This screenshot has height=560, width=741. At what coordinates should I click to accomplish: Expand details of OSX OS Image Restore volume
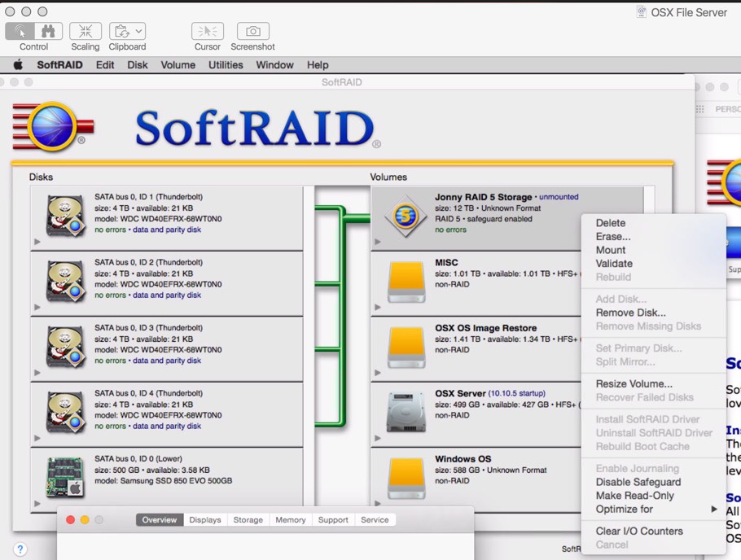(378, 373)
